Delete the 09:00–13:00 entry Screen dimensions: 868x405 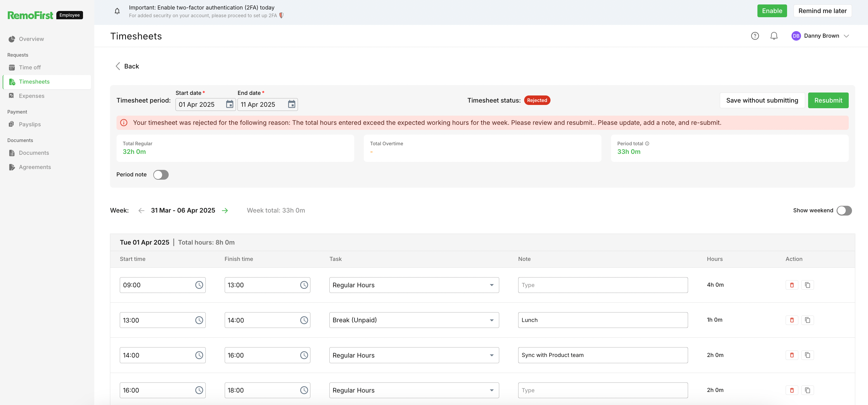click(792, 285)
